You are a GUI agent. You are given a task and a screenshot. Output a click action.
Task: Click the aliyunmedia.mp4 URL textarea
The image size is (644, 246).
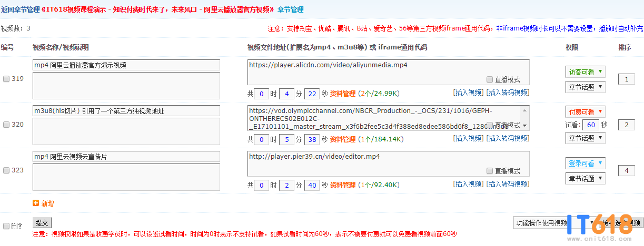388,73
